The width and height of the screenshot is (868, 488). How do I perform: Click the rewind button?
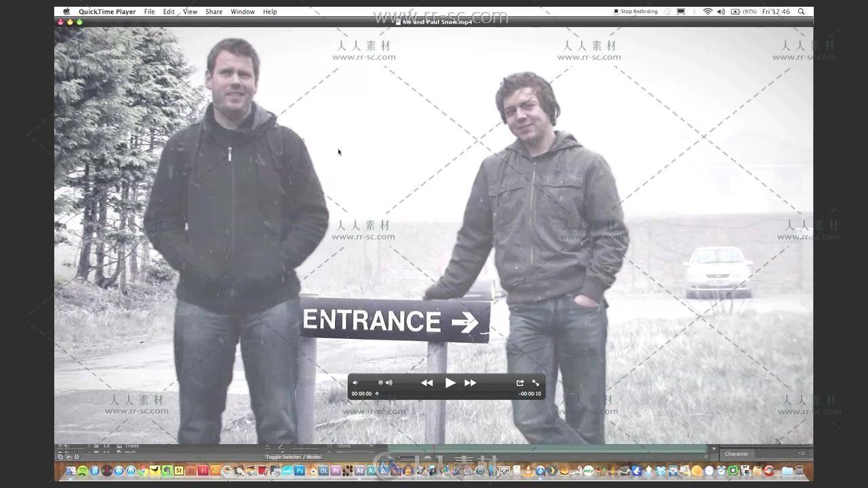click(x=427, y=383)
